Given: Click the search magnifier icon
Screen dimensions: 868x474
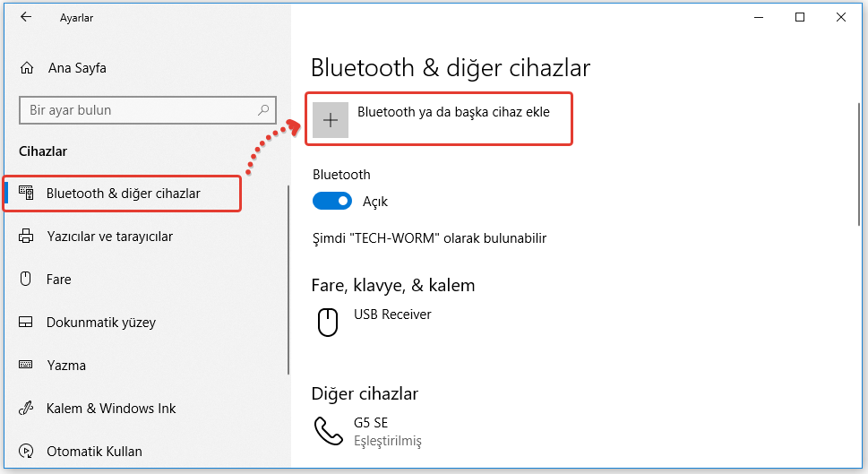Looking at the screenshot, I should point(264,110).
